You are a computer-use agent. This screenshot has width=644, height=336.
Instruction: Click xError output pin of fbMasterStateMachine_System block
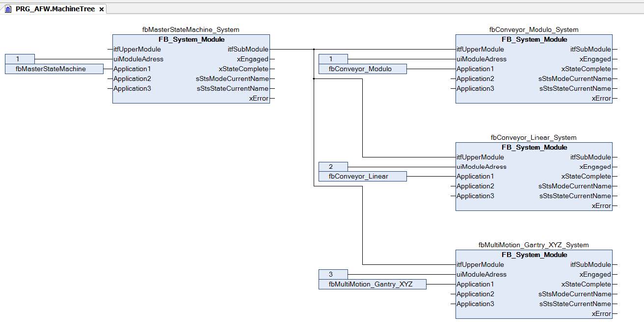point(259,99)
